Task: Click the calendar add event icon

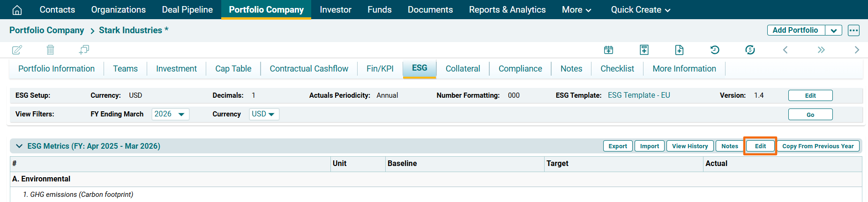Action: pyautogui.click(x=608, y=50)
